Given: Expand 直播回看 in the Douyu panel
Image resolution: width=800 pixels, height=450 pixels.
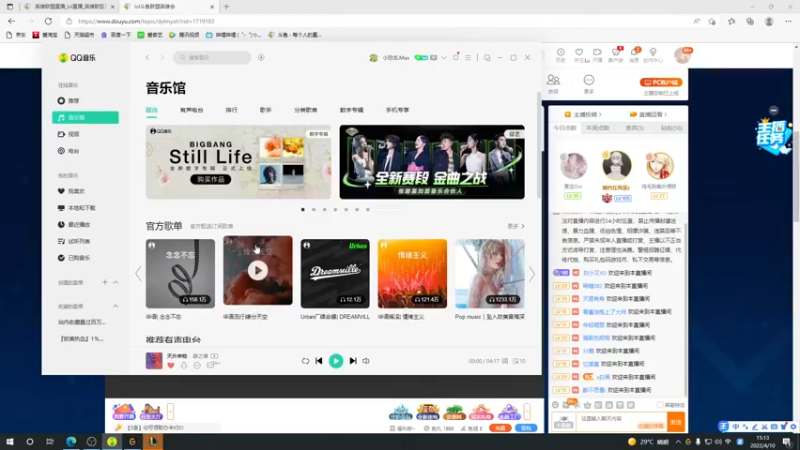Looking at the screenshot, I should 648,114.
